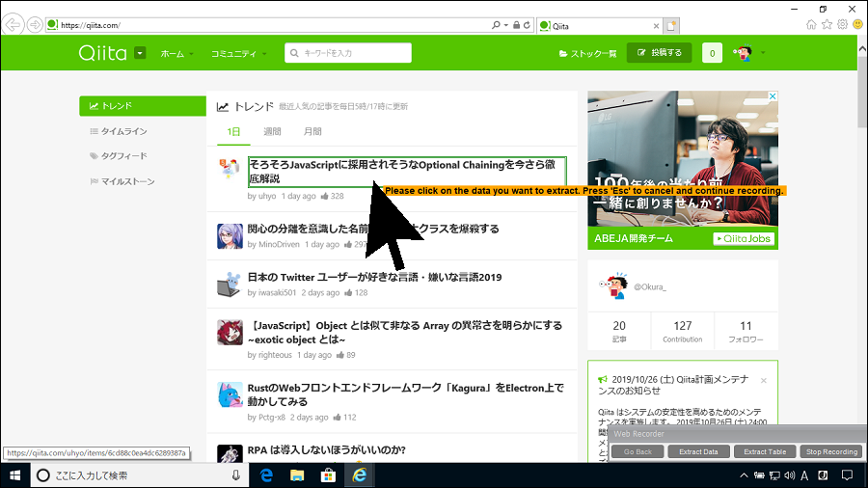The width and height of the screenshot is (868, 488).
Task: Click the Qiita Jobs ad button
Action: 744,238
